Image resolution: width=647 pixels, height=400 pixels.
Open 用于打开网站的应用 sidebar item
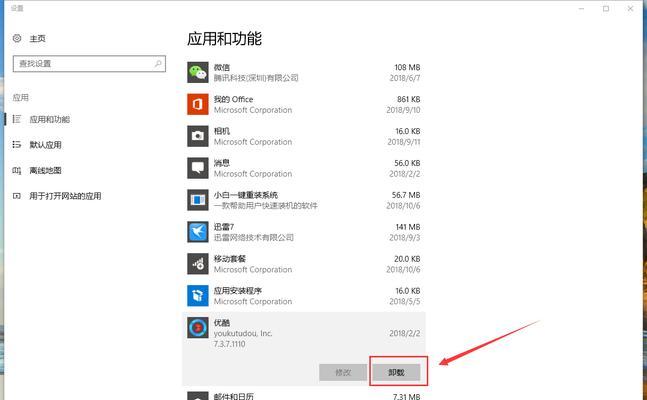pyautogui.click(x=65, y=196)
